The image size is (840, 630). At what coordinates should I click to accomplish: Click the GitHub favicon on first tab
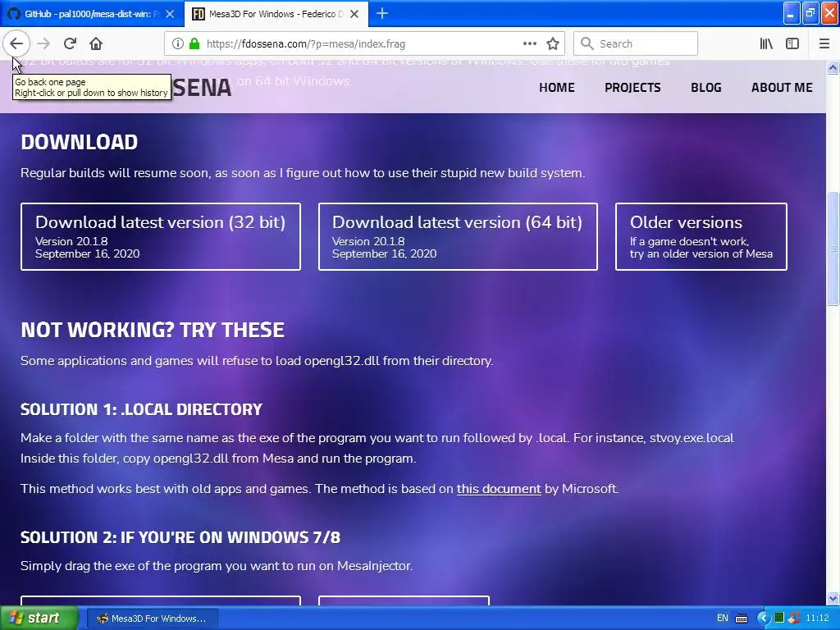coord(14,14)
